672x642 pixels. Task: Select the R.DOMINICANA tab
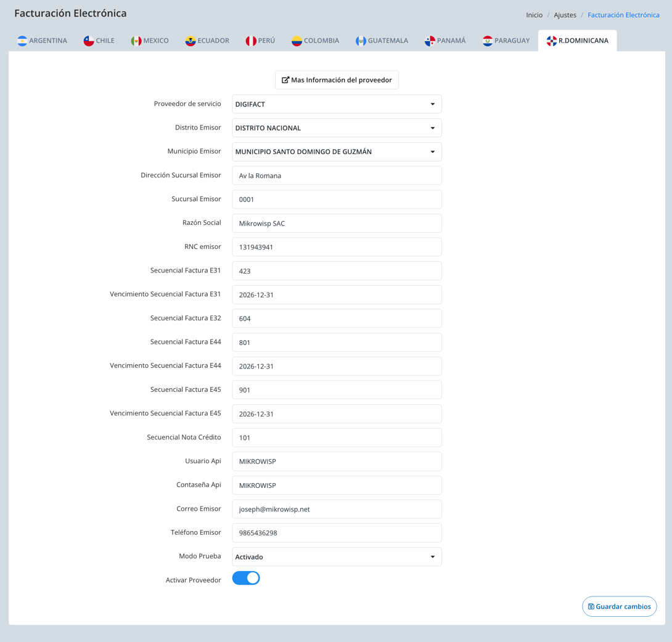pyautogui.click(x=577, y=41)
